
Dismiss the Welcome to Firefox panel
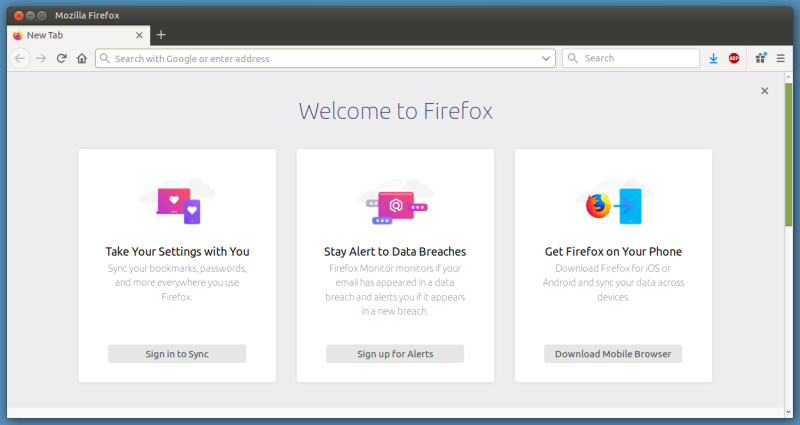pyautogui.click(x=764, y=91)
